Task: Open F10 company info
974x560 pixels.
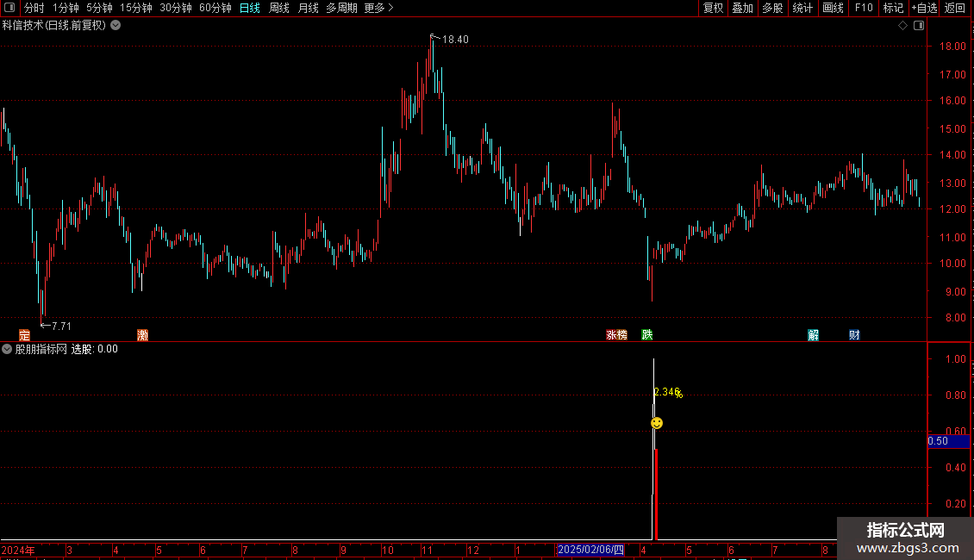Action: (864, 8)
